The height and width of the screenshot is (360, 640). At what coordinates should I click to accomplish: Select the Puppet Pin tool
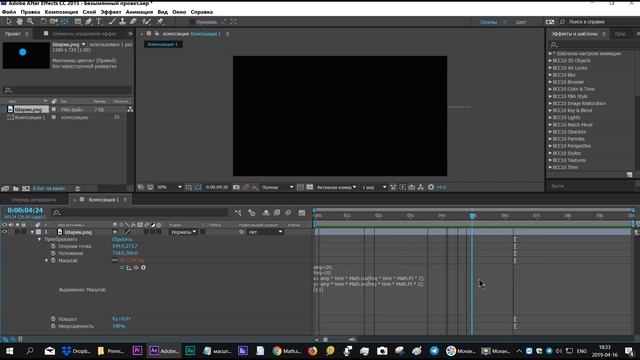coord(160,21)
